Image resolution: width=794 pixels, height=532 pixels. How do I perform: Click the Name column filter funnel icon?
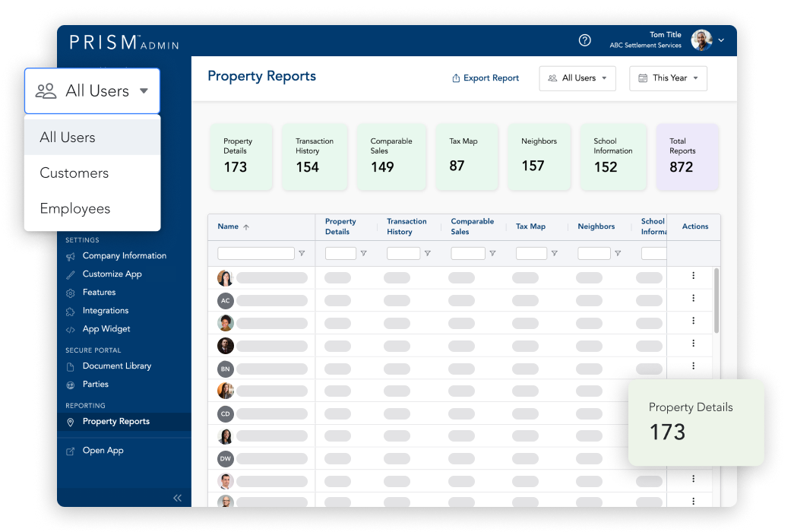pyautogui.click(x=302, y=254)
